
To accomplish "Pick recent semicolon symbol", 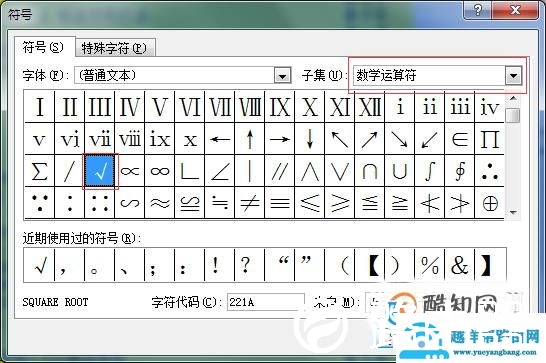I will pyautogui.click(x=159, y=265).
